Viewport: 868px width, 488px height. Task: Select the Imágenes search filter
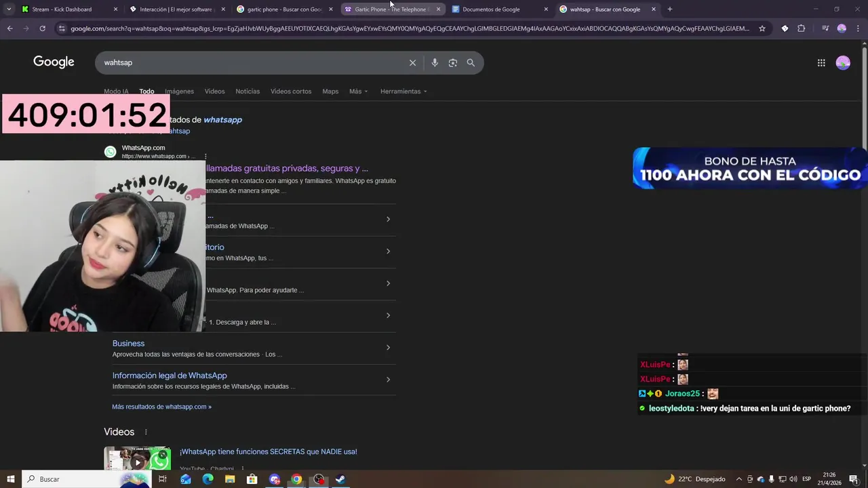pos(179,91)
